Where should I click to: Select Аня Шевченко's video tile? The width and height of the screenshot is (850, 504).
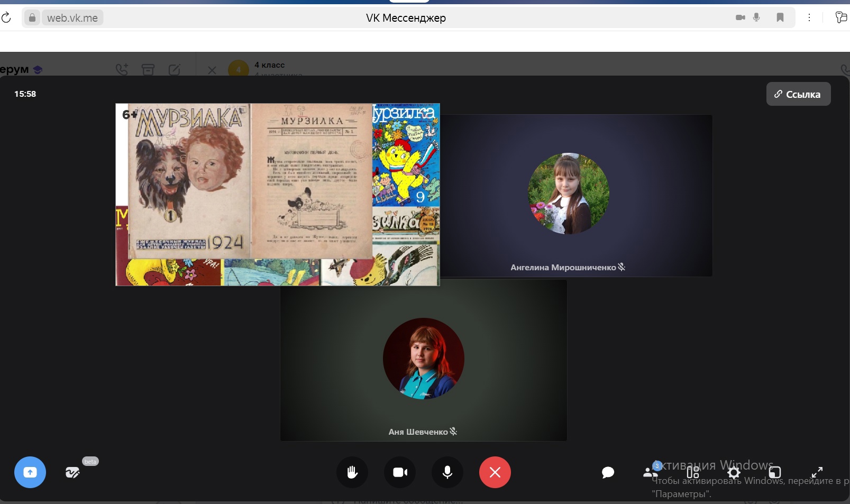(x=424, y=360)
